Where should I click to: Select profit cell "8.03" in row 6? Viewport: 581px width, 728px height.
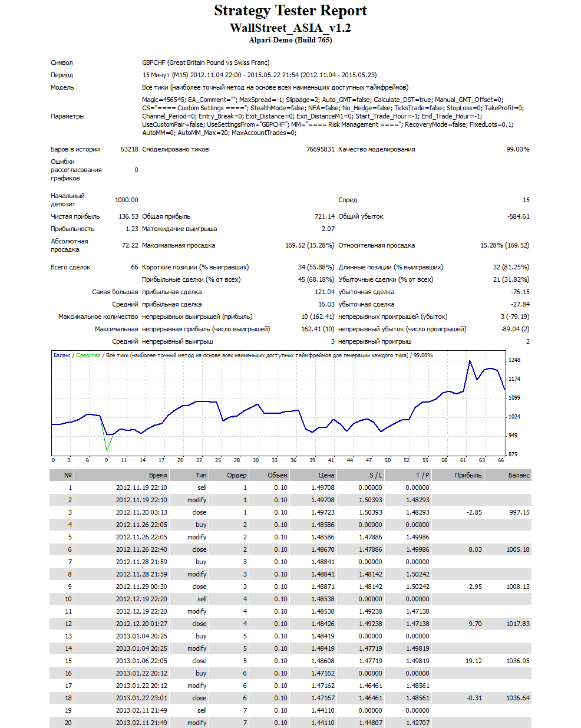click(x=476, y=549)
